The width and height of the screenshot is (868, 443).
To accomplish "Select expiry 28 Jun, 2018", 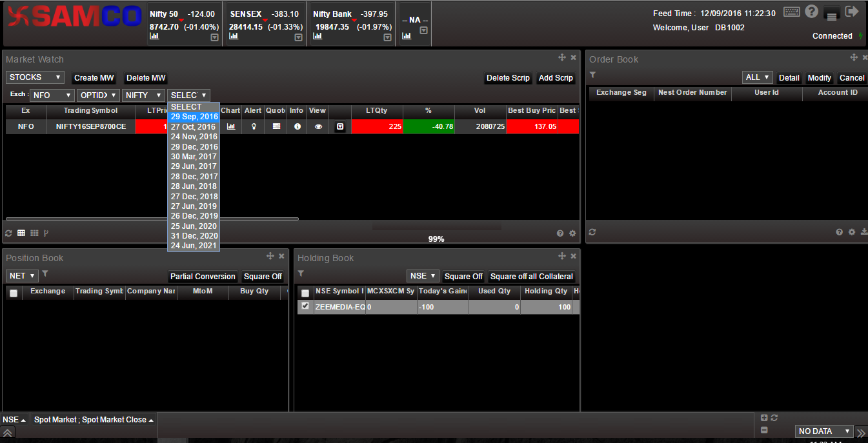I will pos(194,186).
